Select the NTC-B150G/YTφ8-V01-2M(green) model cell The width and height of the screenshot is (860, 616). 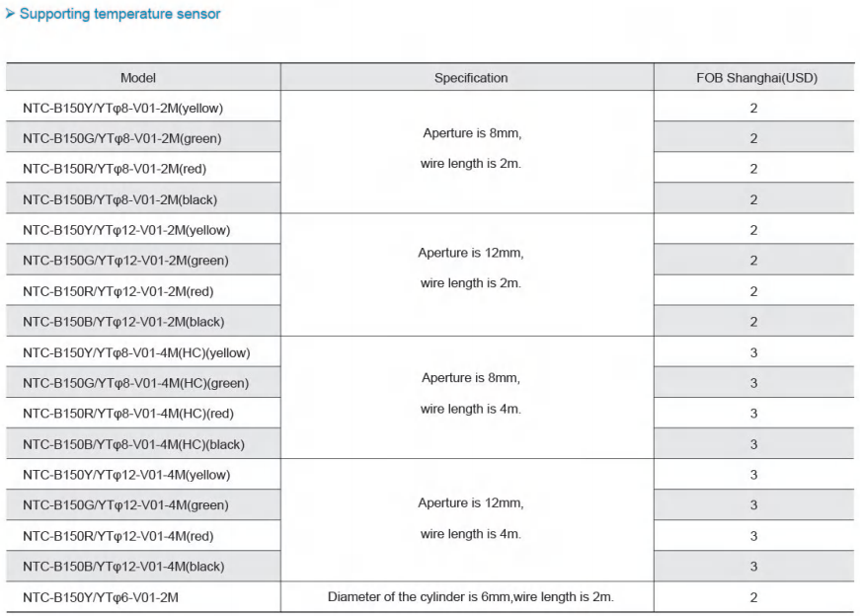(143, 138)
